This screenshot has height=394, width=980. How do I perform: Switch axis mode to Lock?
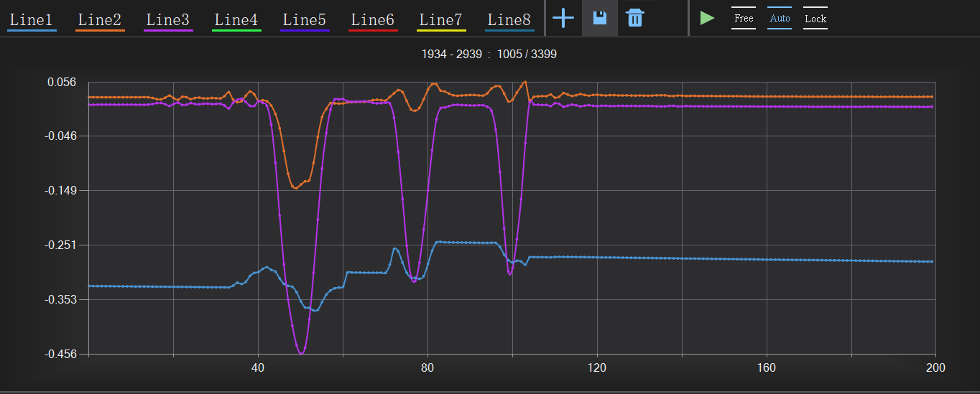[x=815, y=19]
